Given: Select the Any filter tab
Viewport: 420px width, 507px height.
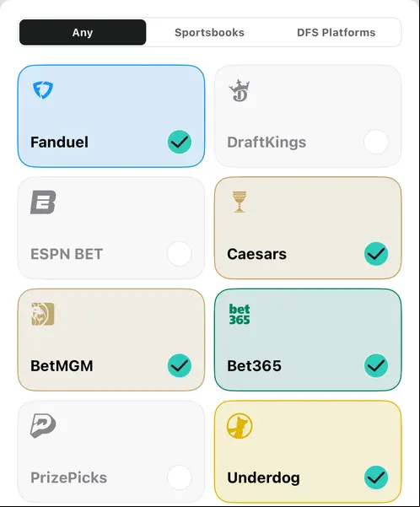Looking at the screenshot, I should click(x=83, y=32).
